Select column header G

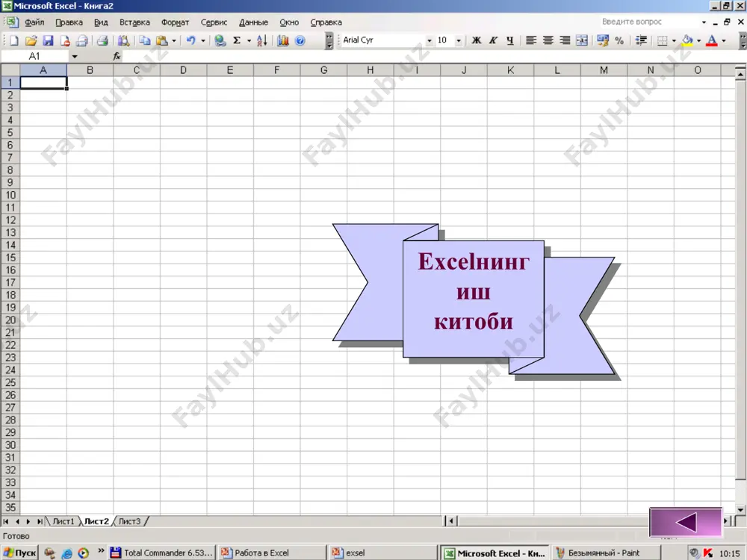[324, 70]
